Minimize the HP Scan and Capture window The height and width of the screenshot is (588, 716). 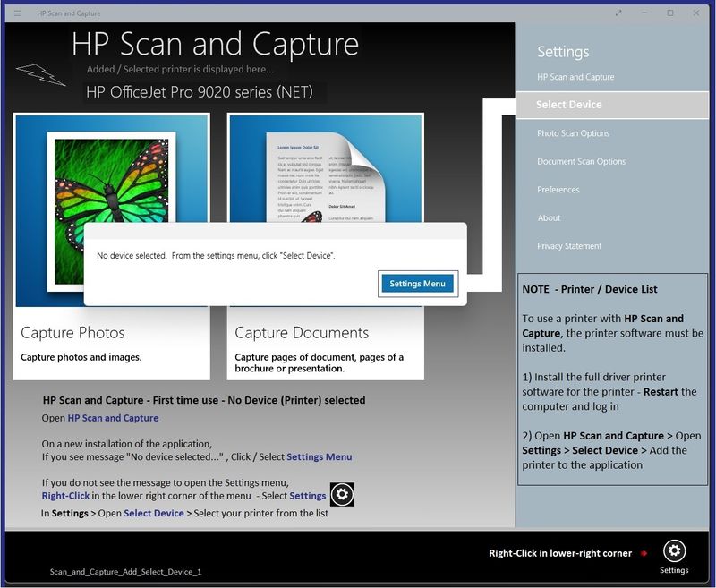tap(644, 13)
